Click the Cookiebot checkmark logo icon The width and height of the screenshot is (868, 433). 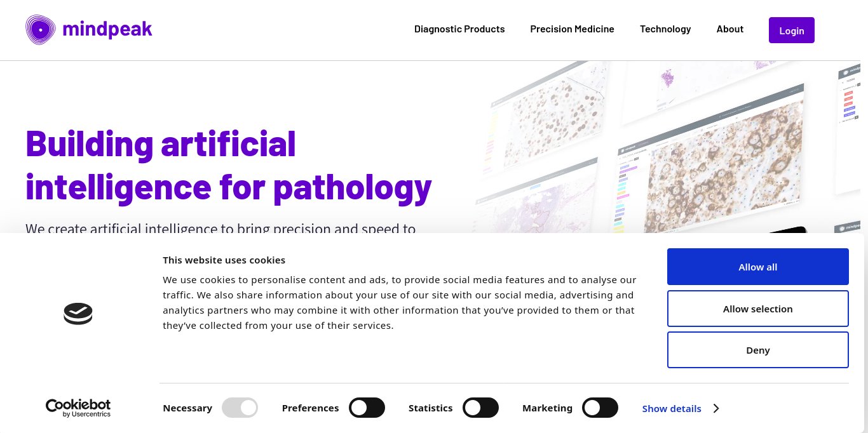point(78,314)
